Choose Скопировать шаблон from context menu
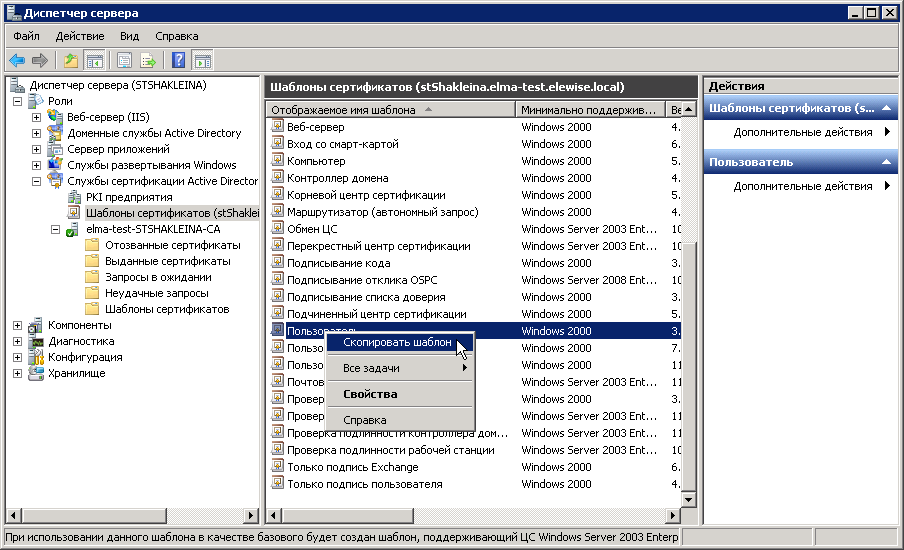The image size is (904, 550). click(x=397, y=342)
